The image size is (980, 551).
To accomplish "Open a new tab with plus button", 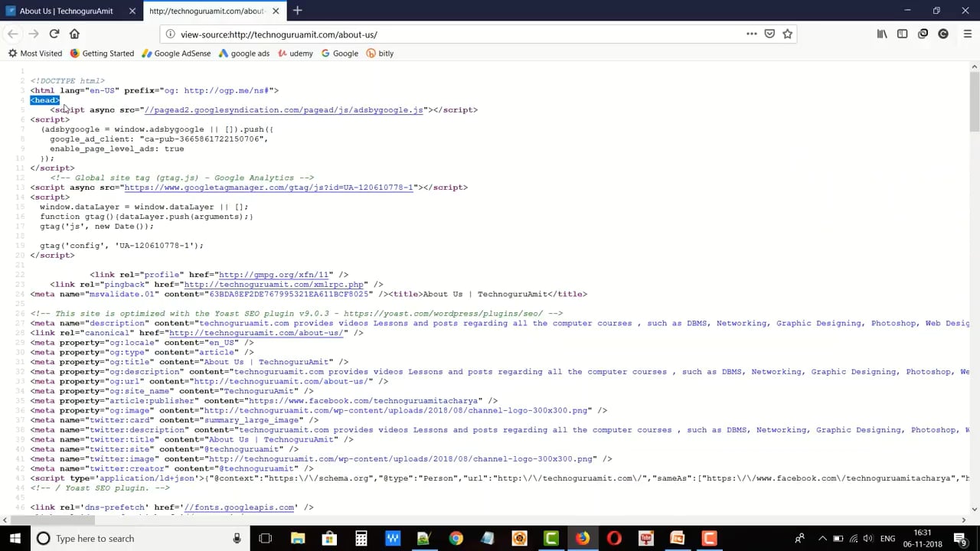I will pos(297,11).
